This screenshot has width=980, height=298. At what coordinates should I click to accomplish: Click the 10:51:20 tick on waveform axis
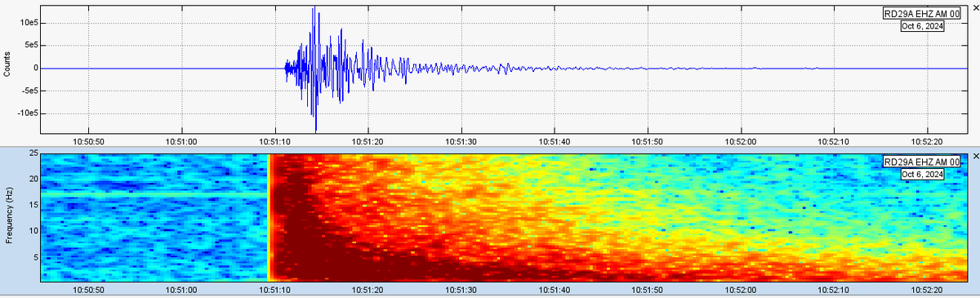point(369,142)
